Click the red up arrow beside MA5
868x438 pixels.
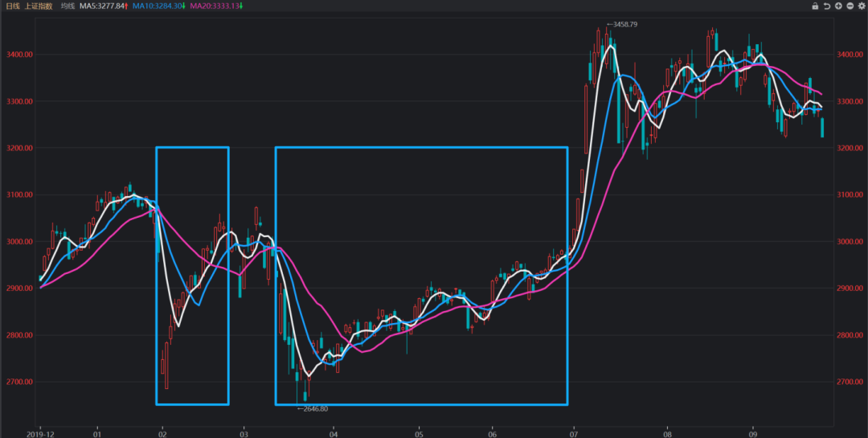pyautogui.click(x=126, y=6)
